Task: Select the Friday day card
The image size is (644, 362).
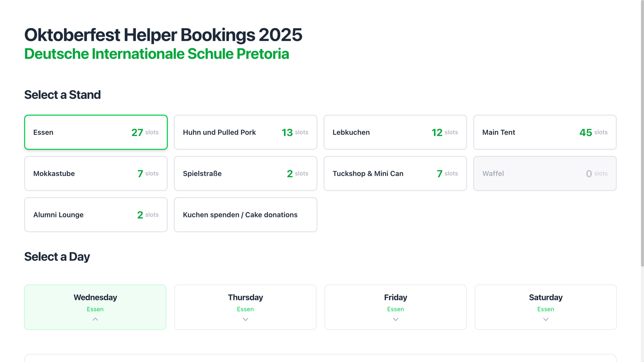Action: 395,297
